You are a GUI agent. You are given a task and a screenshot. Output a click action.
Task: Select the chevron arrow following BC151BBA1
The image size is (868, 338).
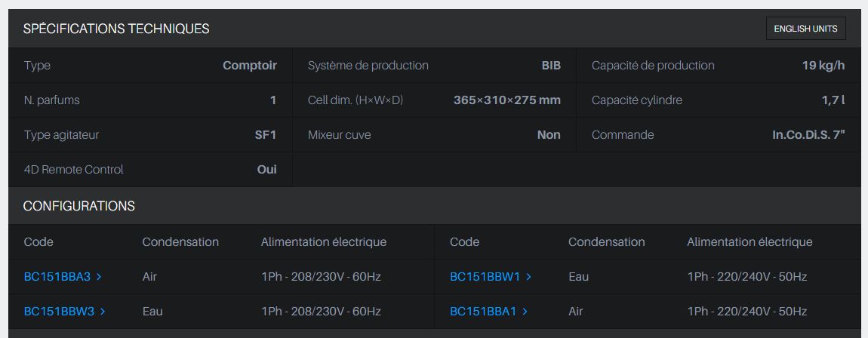(525, 312)
